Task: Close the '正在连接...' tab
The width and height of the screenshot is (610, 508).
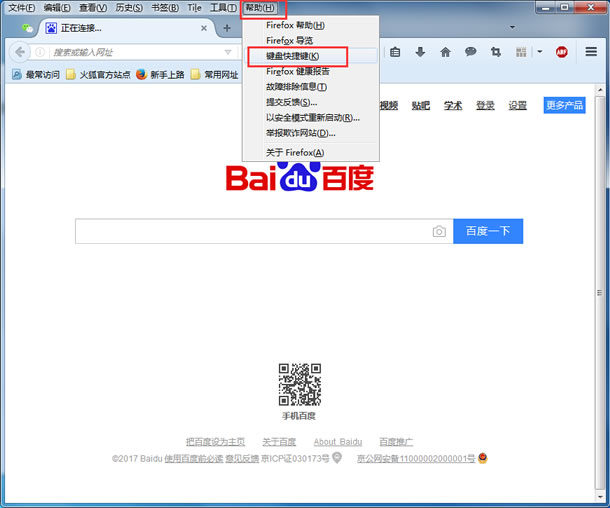Action: [x=204, y=28]
